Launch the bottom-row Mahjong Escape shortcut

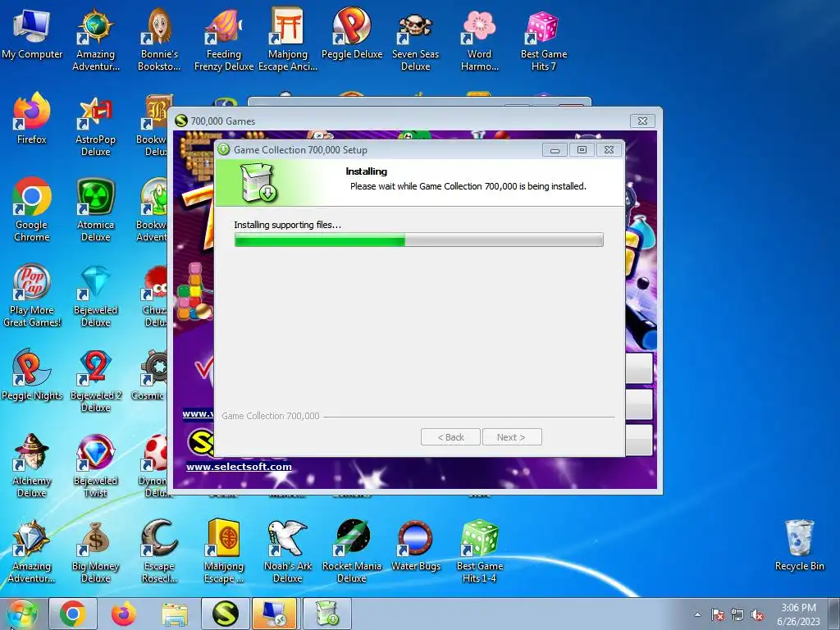click(x=223, y=550)
